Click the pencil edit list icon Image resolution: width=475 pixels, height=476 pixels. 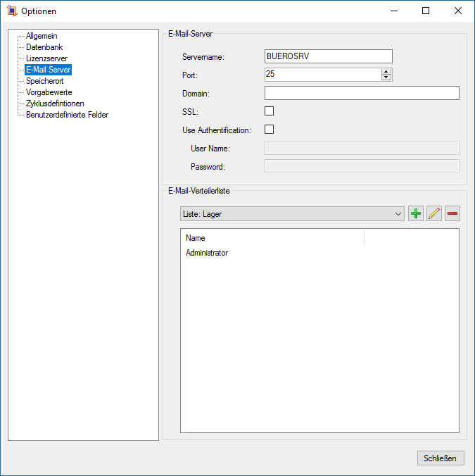pyautogui.click(x=434, y=214)
